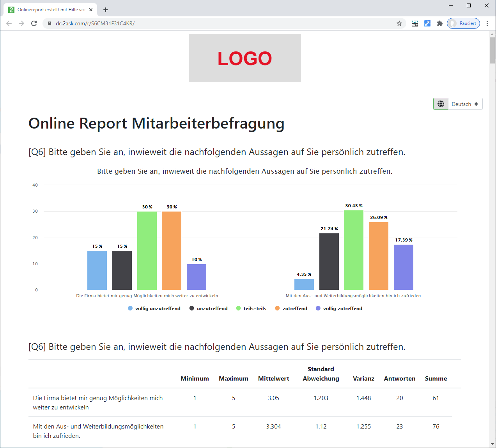496x448 pixels.
Task: Go back to the previous page
Action: (x=9, y=23)
